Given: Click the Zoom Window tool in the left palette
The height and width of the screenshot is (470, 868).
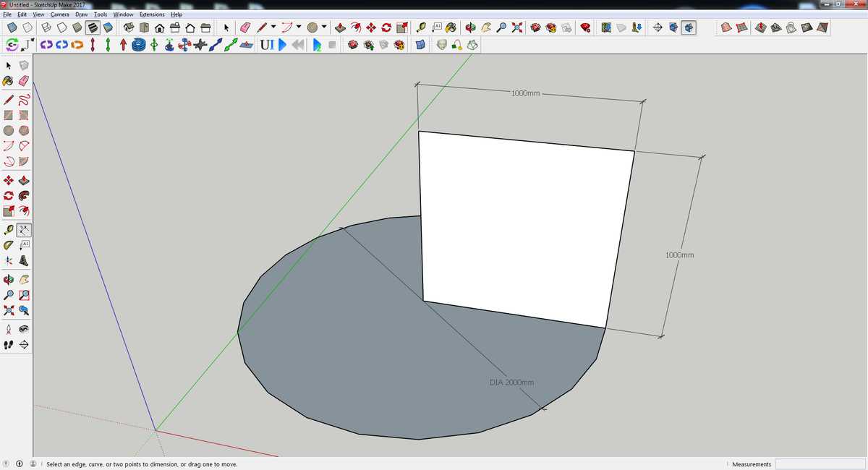Looking at the screenshot, I should click(24, 294).
